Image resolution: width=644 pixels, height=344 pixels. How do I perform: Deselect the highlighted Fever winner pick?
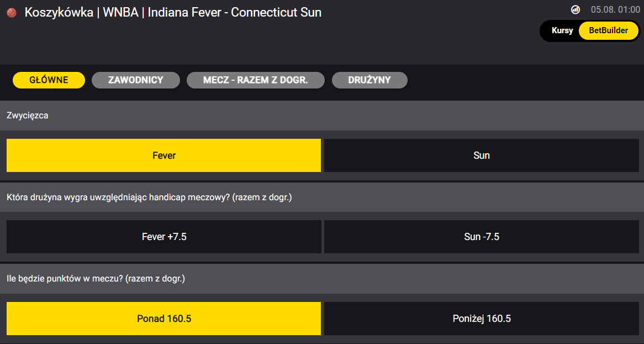click(x=163, y=155)
